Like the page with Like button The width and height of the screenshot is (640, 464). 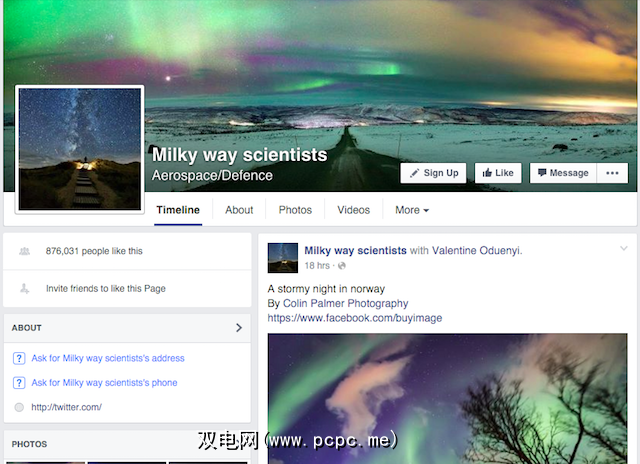(x=498, y=173)
